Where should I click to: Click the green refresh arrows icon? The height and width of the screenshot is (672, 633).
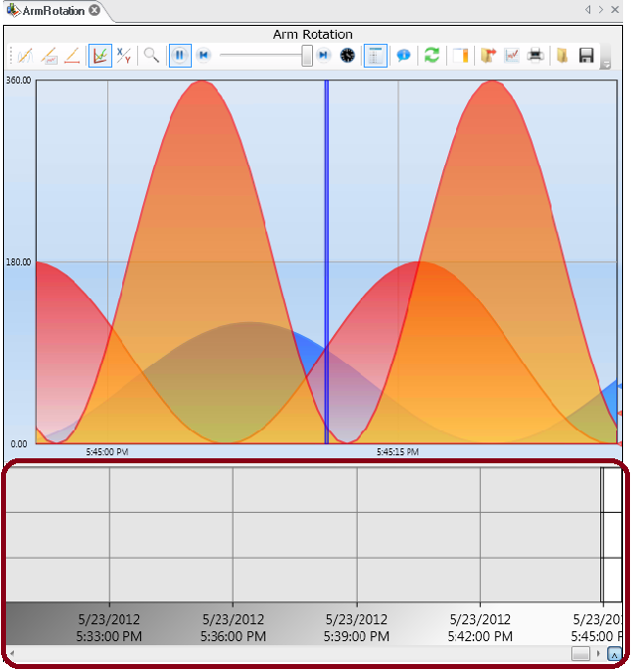(431, 56)
